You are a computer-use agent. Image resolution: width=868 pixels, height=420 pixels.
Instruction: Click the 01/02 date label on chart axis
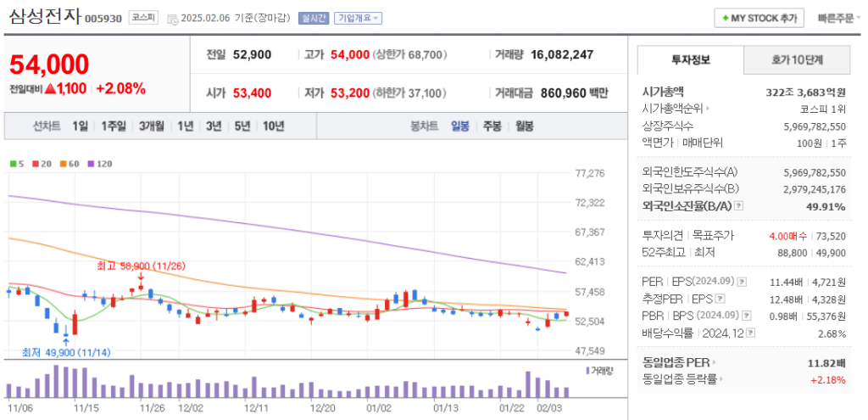point(379,408)
